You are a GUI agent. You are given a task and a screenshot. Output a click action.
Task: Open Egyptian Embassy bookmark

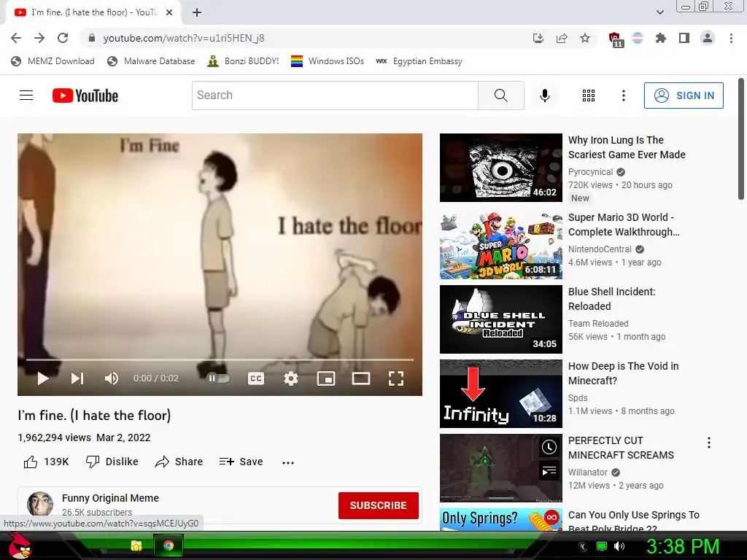pos(419,61)
